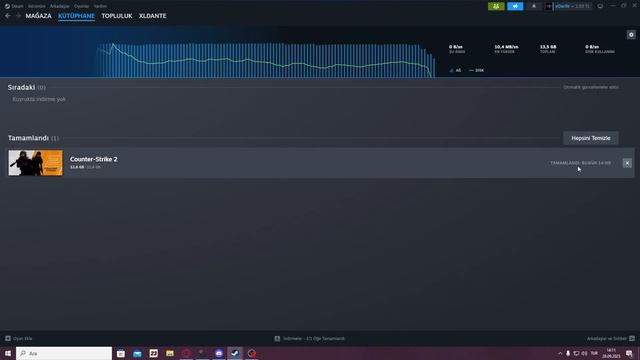The width and height of the screenshot is (640, 360).
Task: Click the download throughput graph
Action: tap(265, 60)
